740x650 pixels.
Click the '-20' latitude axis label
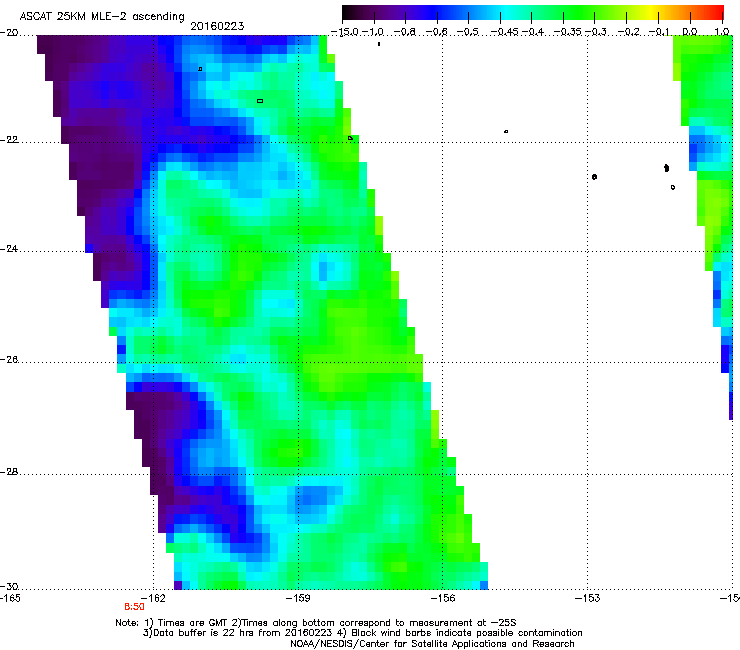point(9,33)
